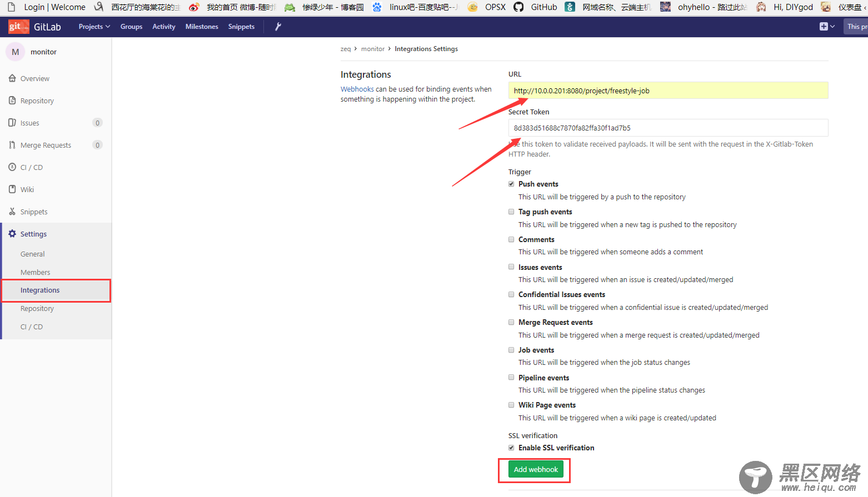Enable Tag push events trigger
868x497 pixels.
pos(511,212)
